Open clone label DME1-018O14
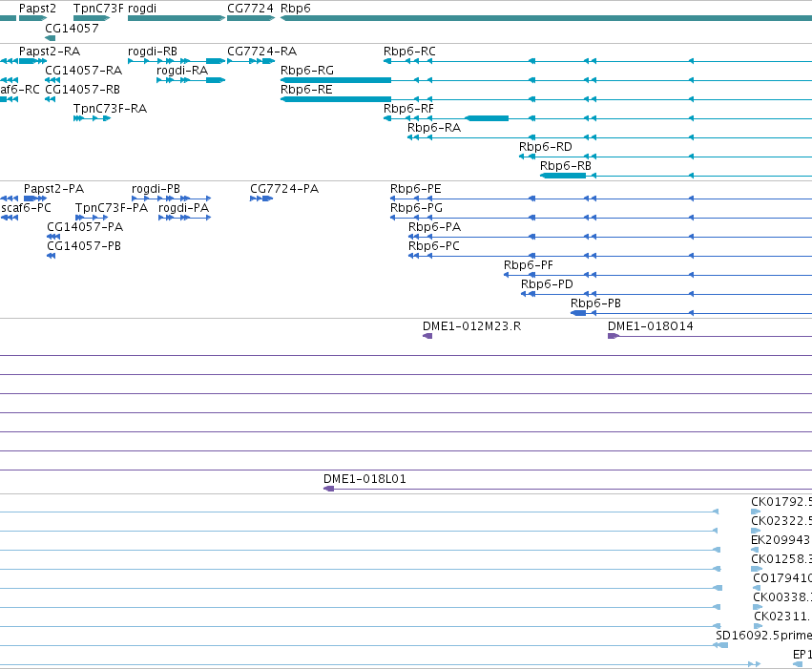The width and height of the screenshot is (812, 669). (x=651, y=326)
